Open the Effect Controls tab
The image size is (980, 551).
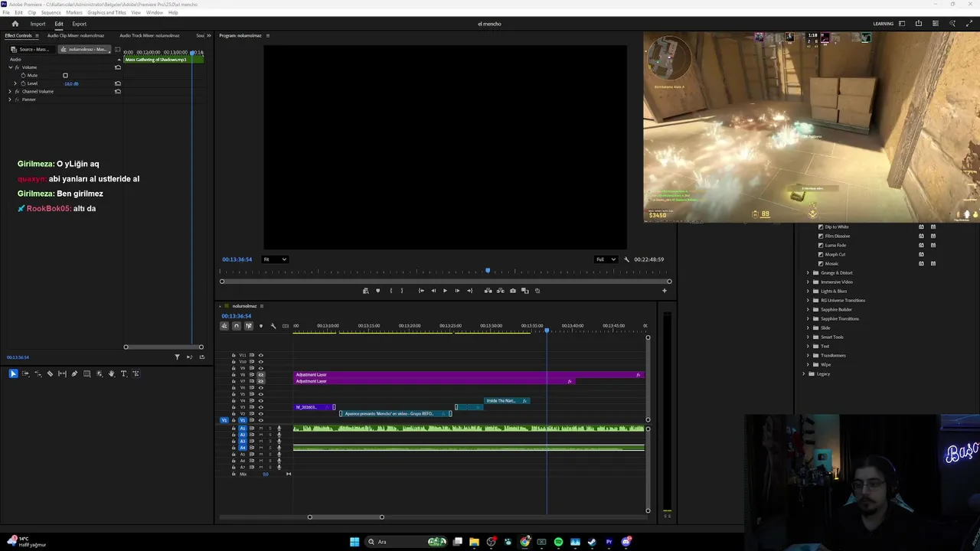pyautogui.click(x=18, y=35)
